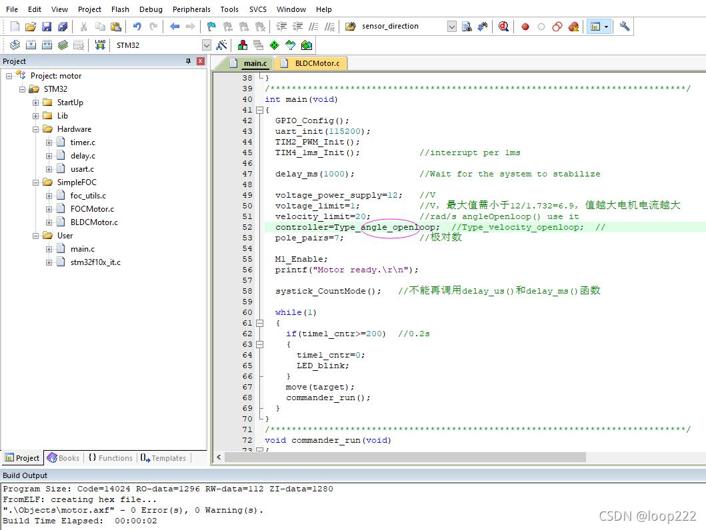706x530 pixels.
Task: Open the Configuration wrench icon
Action: coord(624,27)
